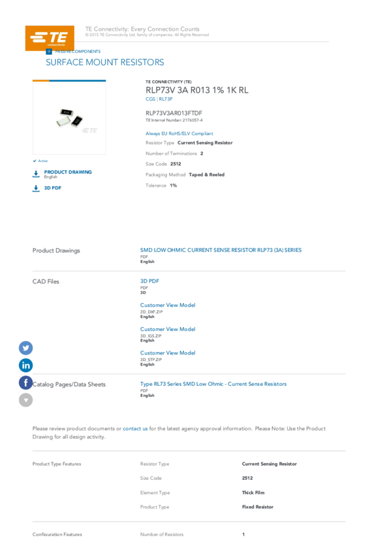The width and height of the screenshot is (392, 555).
Task: Share via the LinkedIn icon
Action: point(26,365)
